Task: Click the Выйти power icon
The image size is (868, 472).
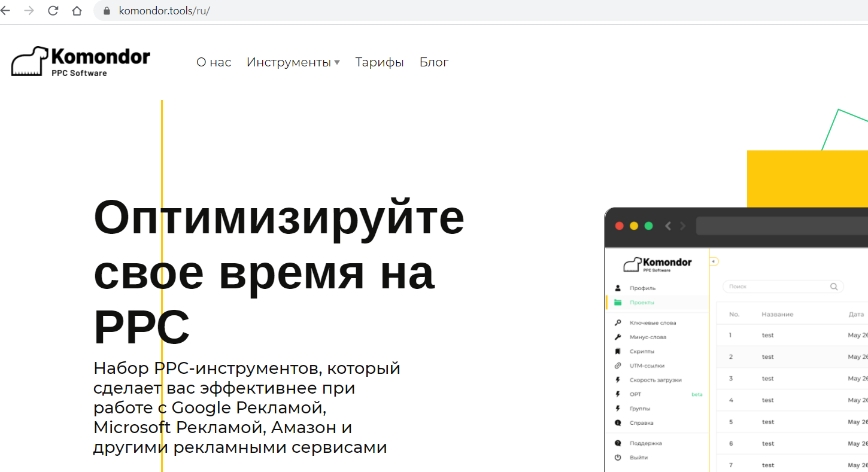Action: (618, 458)
